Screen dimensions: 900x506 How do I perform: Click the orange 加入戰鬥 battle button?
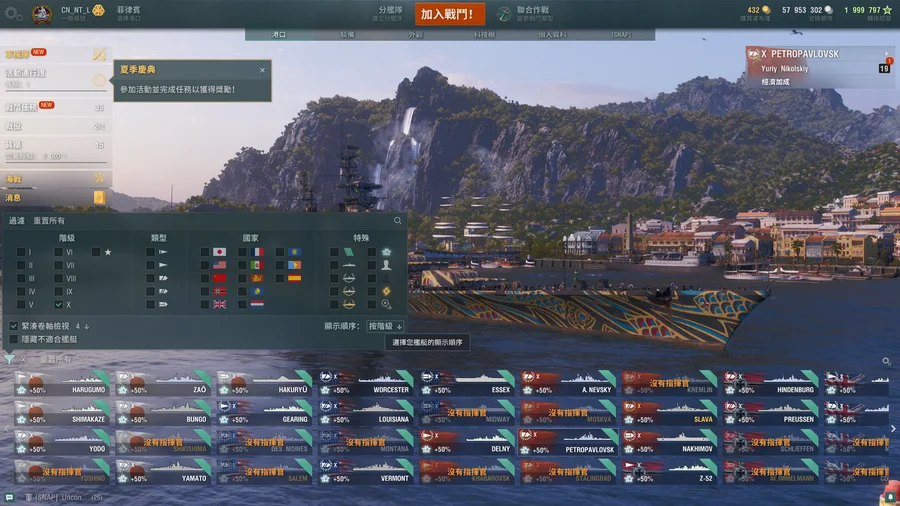[x=449, y=14]
